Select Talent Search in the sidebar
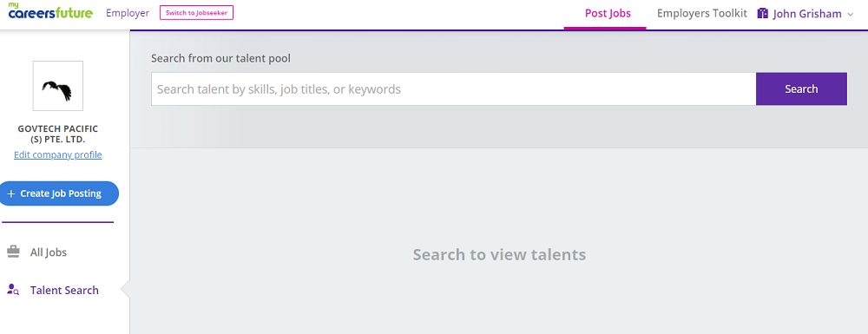Viewport: 868px width, 334px height. click(x=64, y=290)
